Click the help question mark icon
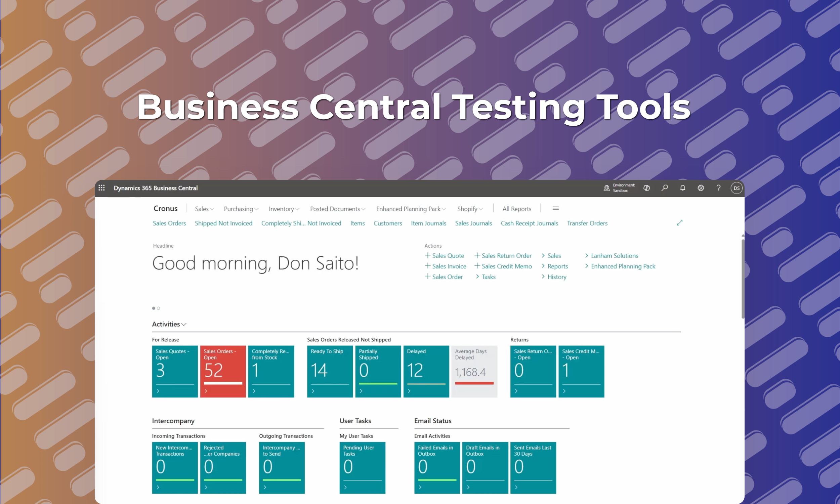Image resolution: width=840 pixels, height=504 pixels. [718, 188]
